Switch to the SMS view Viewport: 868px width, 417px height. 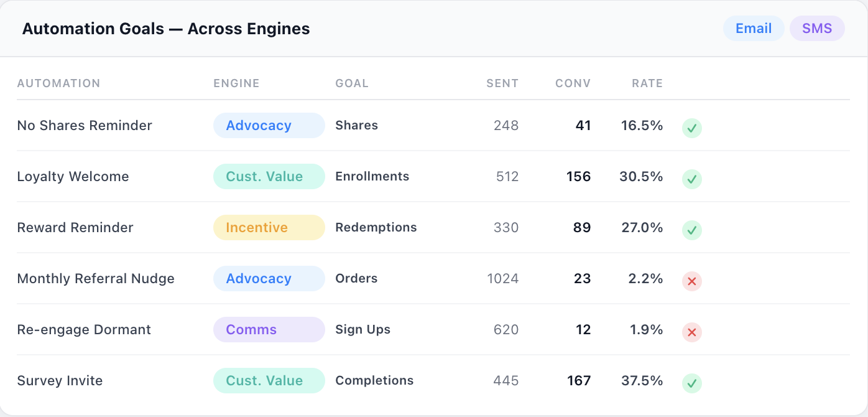(817, 28)
